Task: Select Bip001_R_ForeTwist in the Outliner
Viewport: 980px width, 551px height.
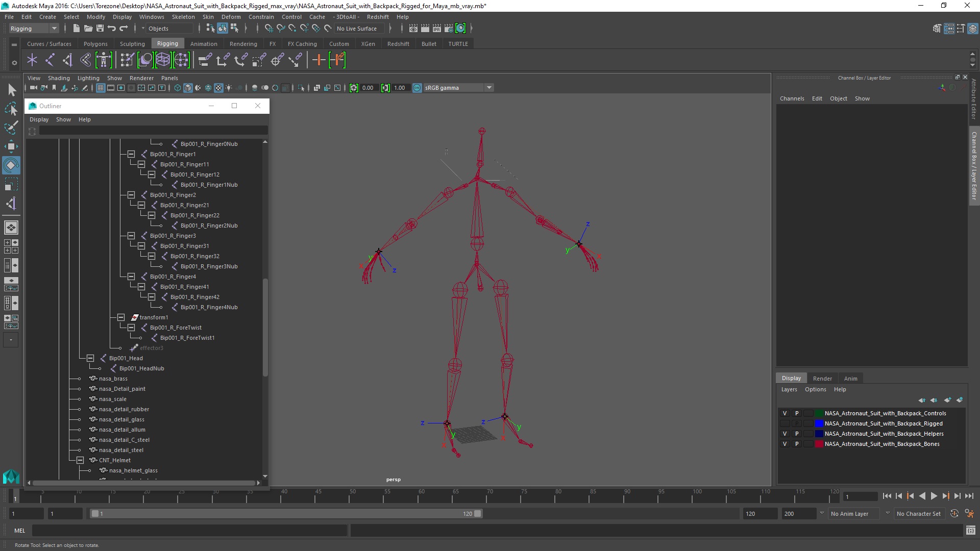Action: [176, 328]
